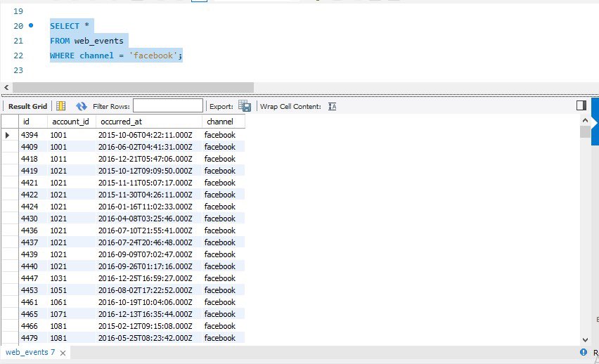This screenshot has width=599, height=364.
Task: Sort by the channel column header
Action: 223,122
